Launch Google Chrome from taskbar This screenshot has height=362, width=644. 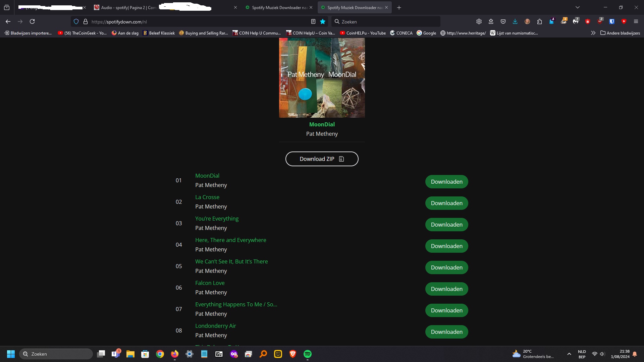[160, 354]
